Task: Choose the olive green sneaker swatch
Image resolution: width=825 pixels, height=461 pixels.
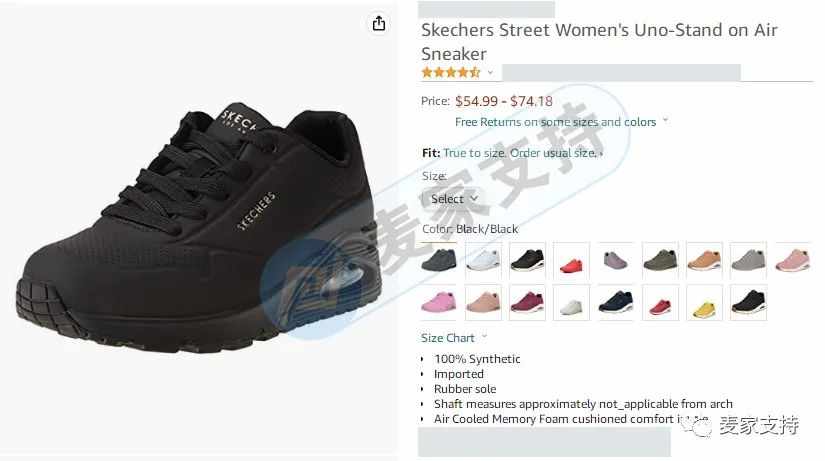Action: pyautogui.click(x=660, y=260)
